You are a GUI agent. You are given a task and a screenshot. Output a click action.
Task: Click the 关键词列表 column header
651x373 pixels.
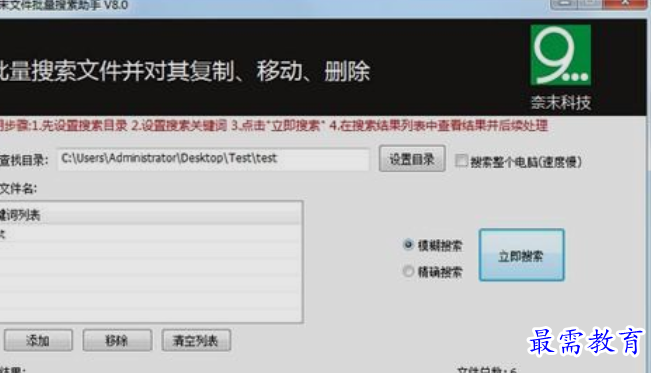coord(151,214)
